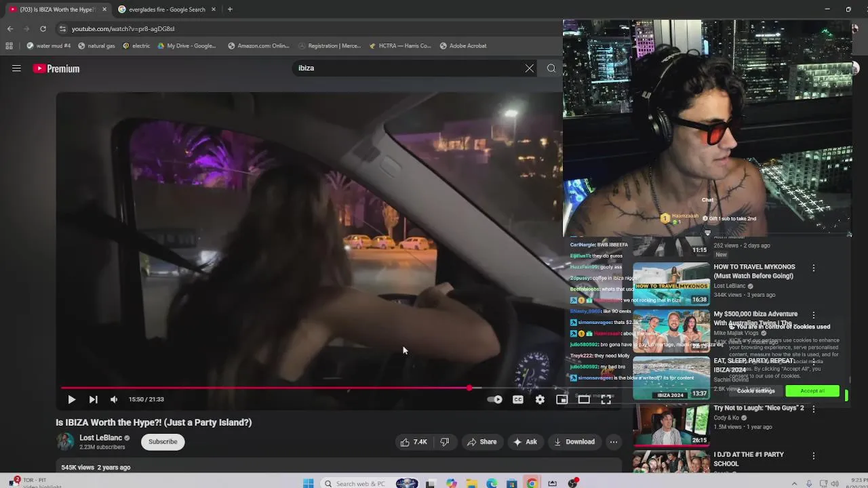
Task: Open the HCTRA Harris Co bookmark
Action: click(400, 46)
